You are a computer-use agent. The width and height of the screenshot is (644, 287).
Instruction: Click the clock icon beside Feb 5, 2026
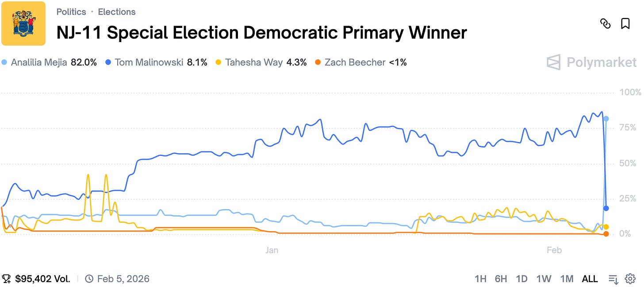[89, 279]
